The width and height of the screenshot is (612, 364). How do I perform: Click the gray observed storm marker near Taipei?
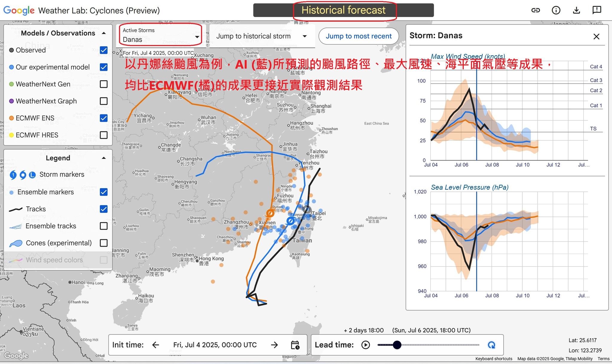coord(307,210)
